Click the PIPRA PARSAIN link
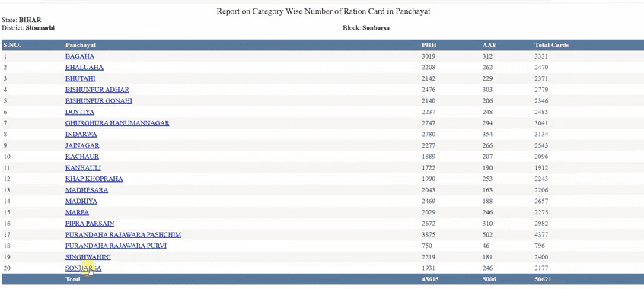The image size is (644, 289). [x=90, y=224]
